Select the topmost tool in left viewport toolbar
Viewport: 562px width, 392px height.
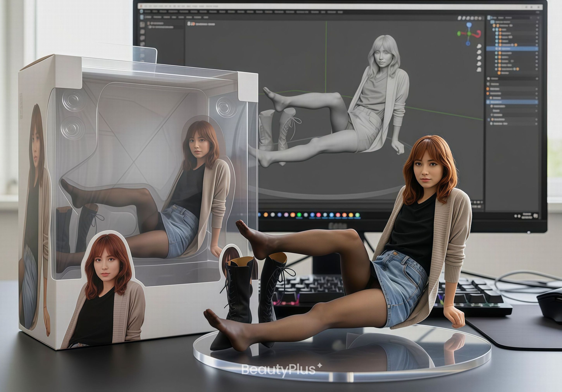(142, 24)
